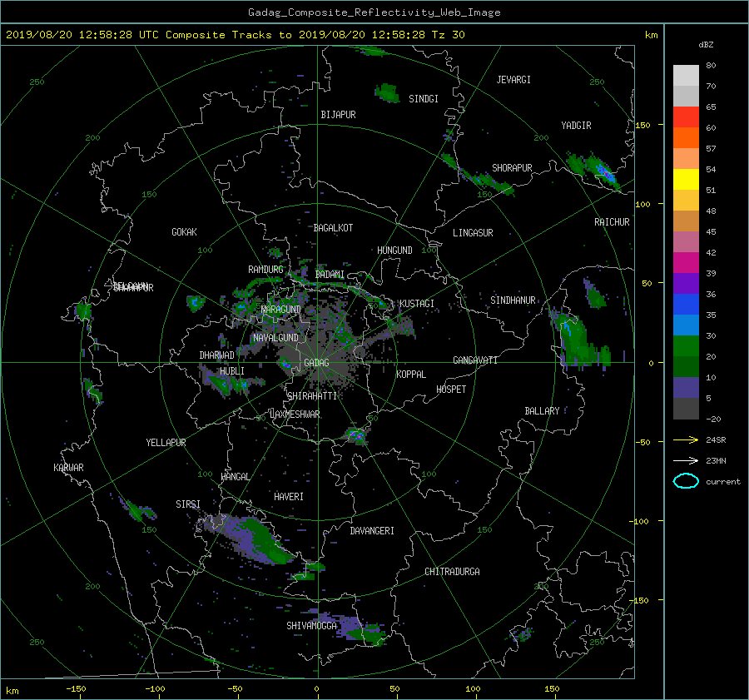749x700 pixels.
Task: Click the intense cell south of Koppal
Action: click(356, 436)
